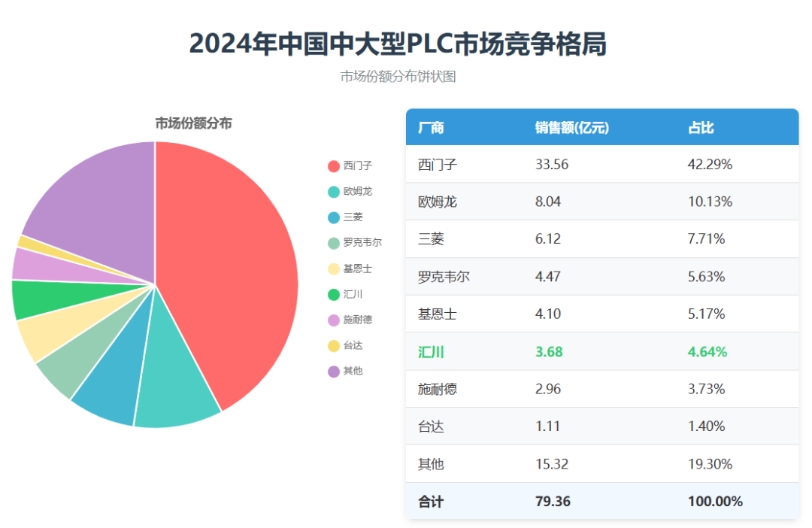Click the 台达 cell in the table
This screenshot has width=812, height=528.
pyautogui.click(x=431, y=427)
